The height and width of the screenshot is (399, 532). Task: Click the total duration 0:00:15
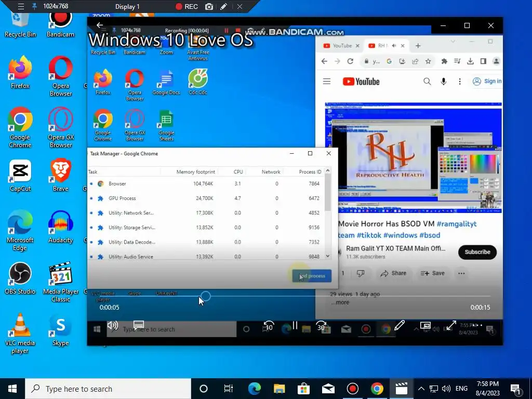(480, 308)
